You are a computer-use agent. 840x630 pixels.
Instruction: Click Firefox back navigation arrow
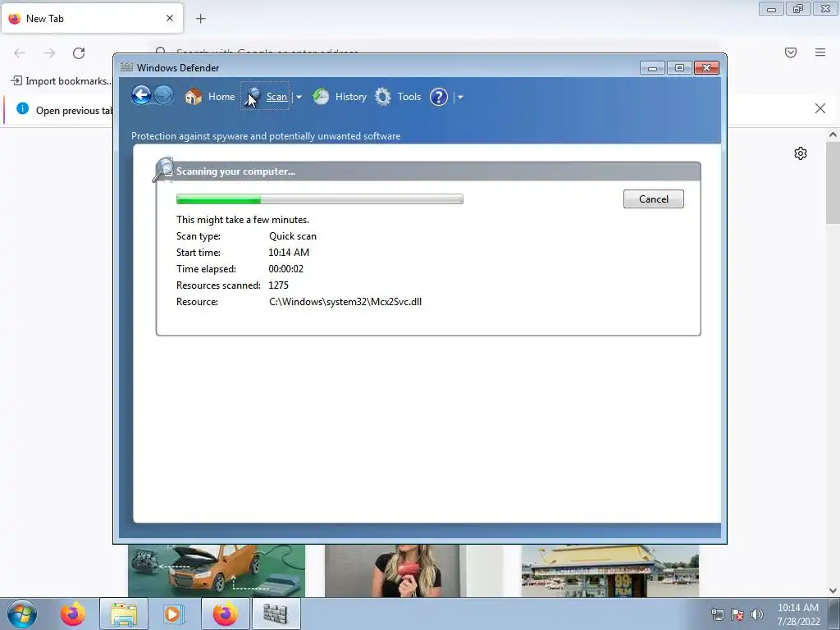point(20,52)
